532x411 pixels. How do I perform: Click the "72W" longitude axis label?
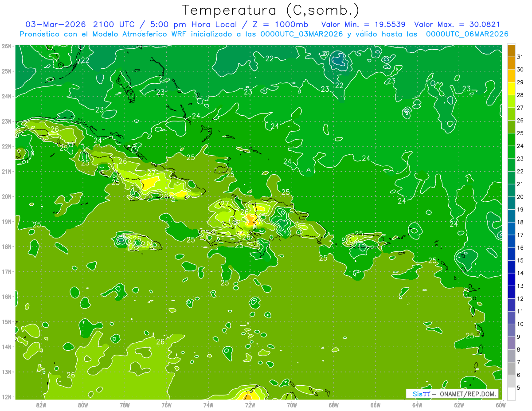click(x=250, y=405)
